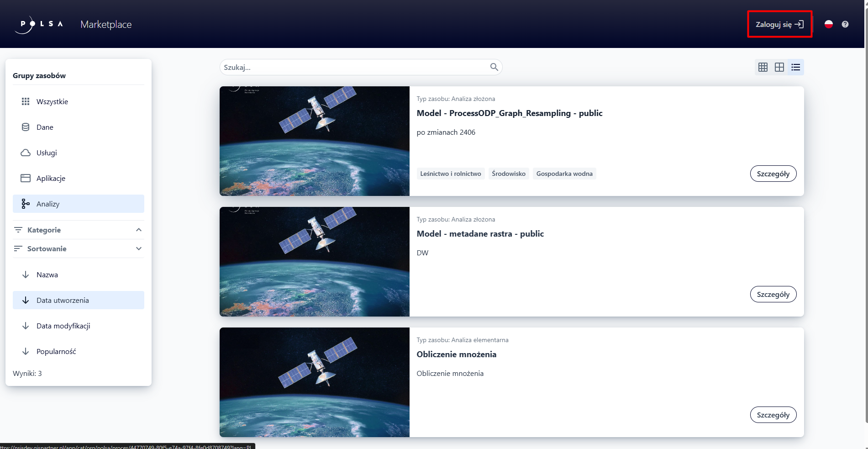Screen dimensions: 868x449
Task: Click Leśnictwo i rolnictwo tag
Action: tap(451, 174)
